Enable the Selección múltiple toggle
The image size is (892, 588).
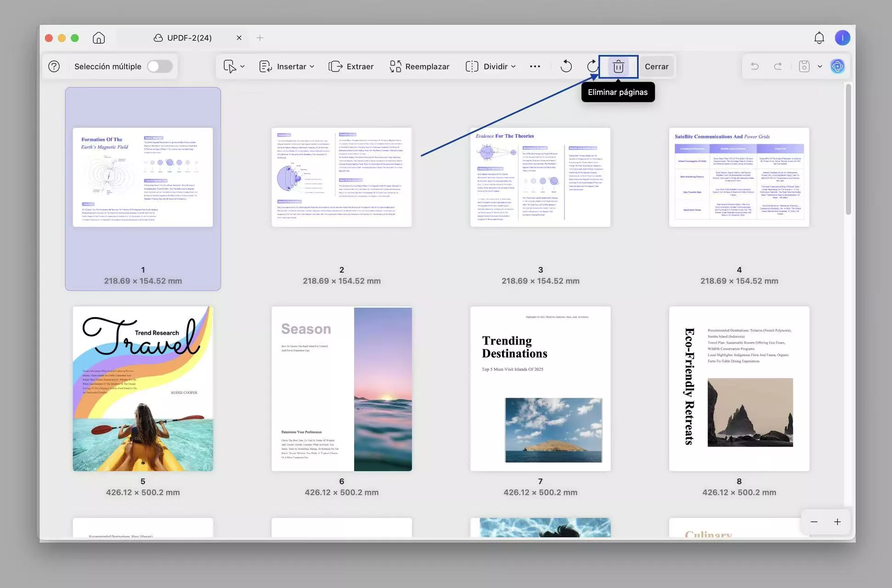(x=159, y=67)
